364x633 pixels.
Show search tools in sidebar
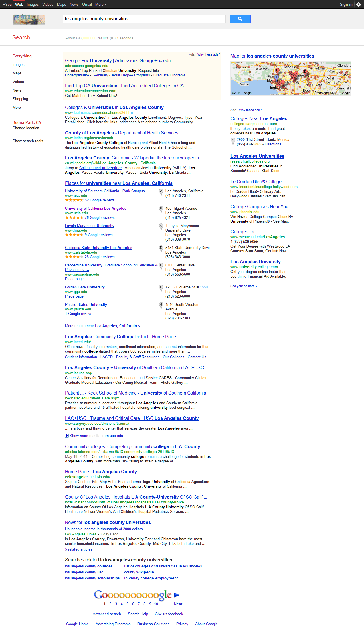pos(28,141)
